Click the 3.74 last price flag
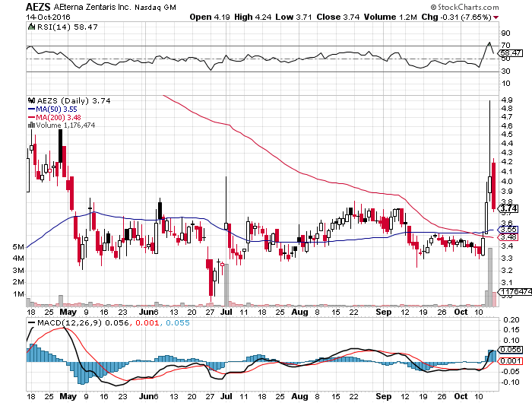 (x=508, y=208)
